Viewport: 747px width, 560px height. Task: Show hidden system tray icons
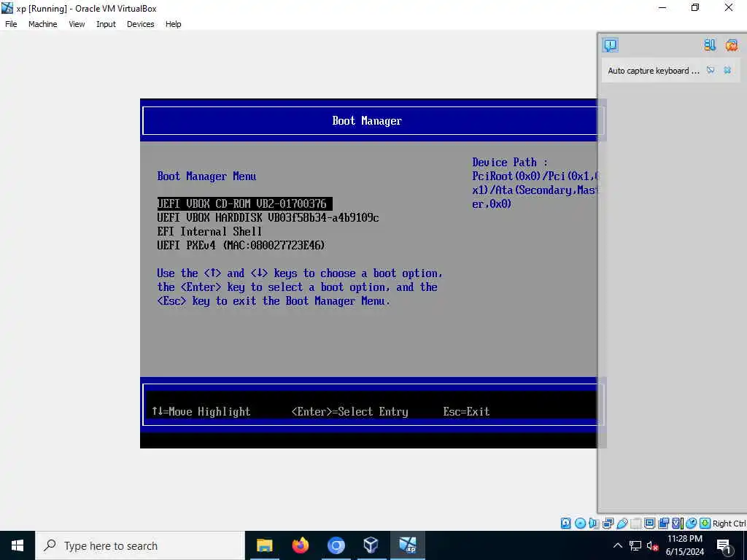pos(617,545)
